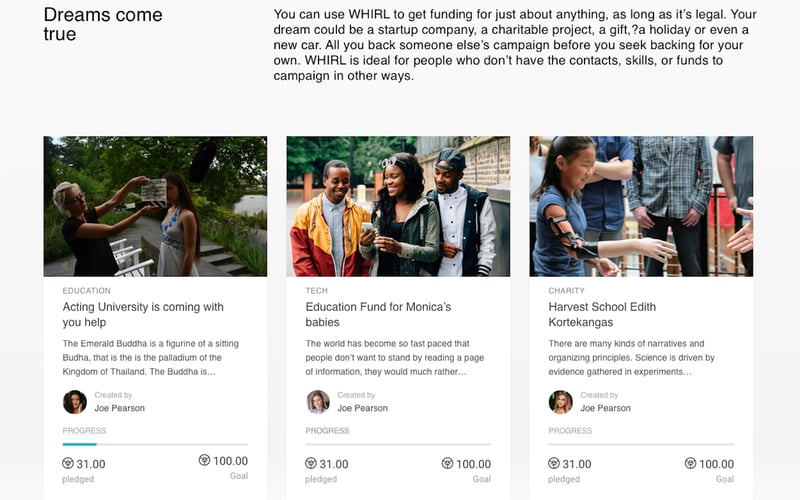
Task: Click goal currency icon on Education Fund card
Action: [447, 464]
